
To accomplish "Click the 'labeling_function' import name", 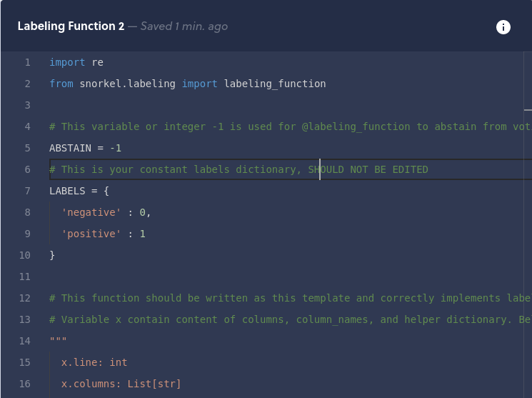I will click(275, 84).
